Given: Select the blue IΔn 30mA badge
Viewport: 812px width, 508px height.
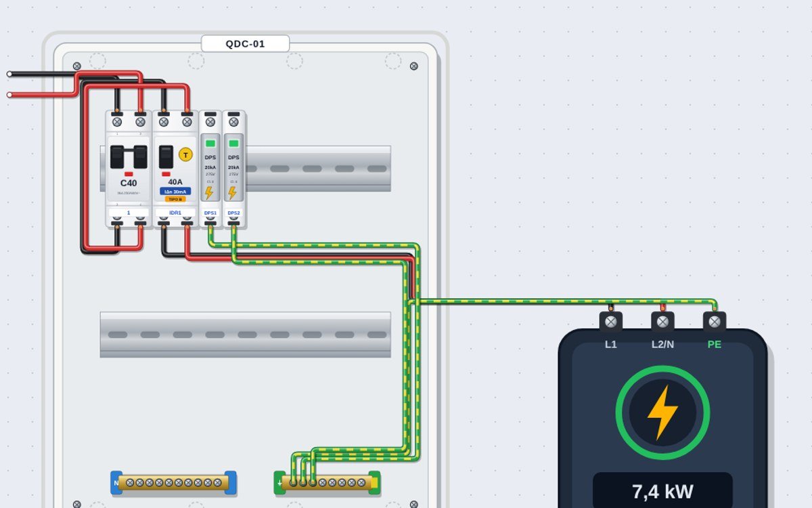Looking at the screenshot, I should click(175, 192).
